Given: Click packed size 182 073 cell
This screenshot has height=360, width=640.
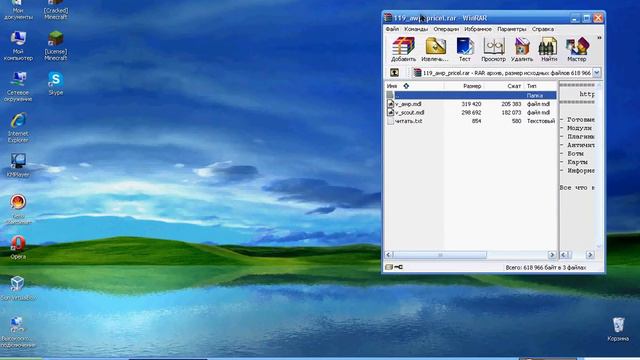Looking at the screenshot, I should (x=511, y=113).
